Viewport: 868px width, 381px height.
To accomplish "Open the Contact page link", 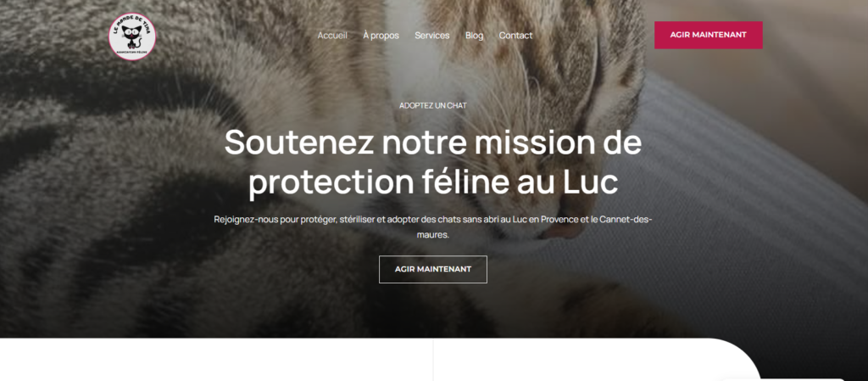I will [515, 36].
